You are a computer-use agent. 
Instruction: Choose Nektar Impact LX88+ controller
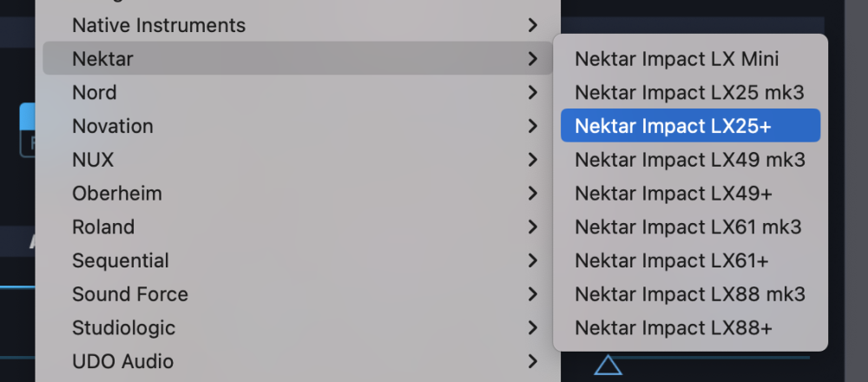pyautogui.click(x=674, y=328)
